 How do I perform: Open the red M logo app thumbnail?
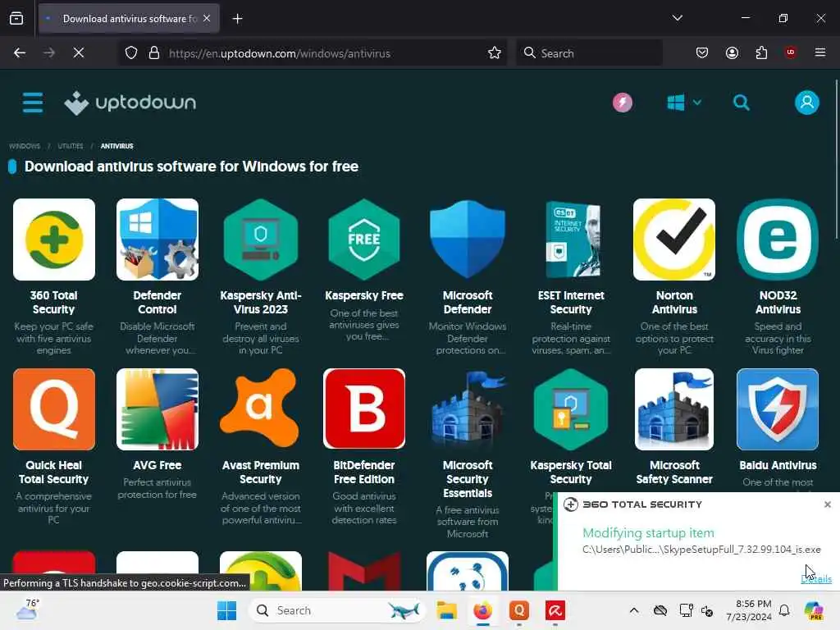tap(364, 571)
